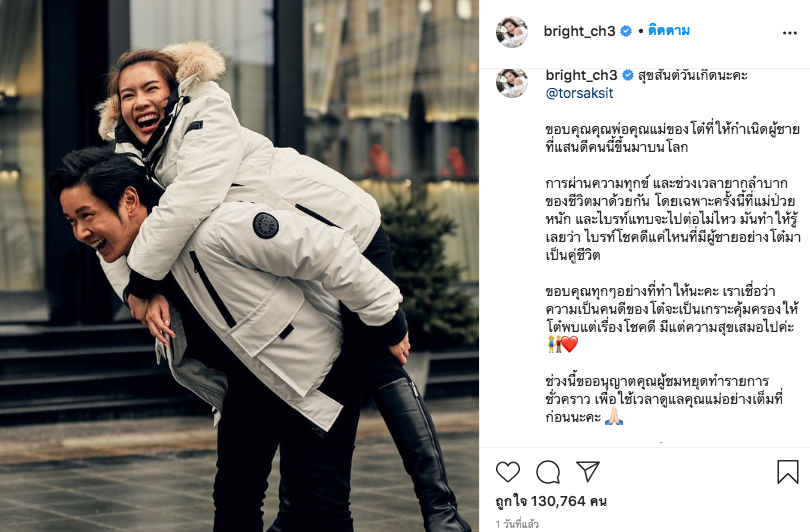
Task: Click the caption avatar of bright_ch3
Action: [x=512, y=83]
